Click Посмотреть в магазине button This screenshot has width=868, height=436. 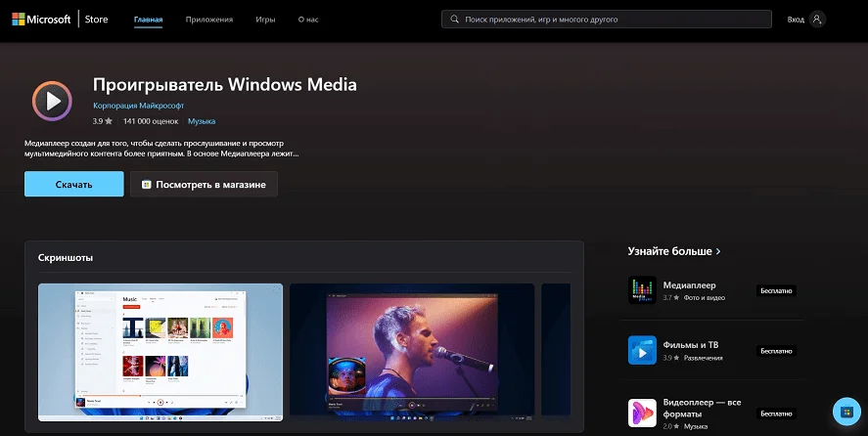pos(204,184)
